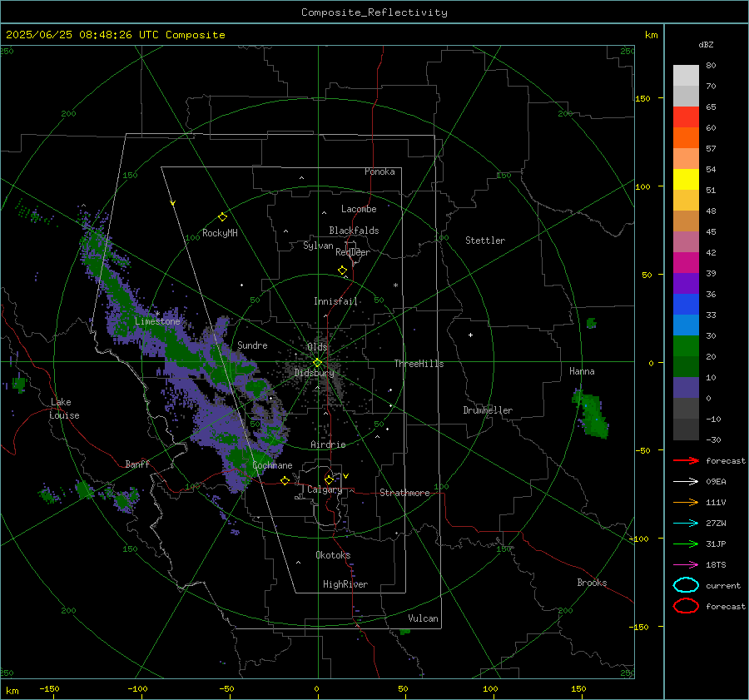
Task: Click the red forecast ellipse icon
Action: coord(686,606)
